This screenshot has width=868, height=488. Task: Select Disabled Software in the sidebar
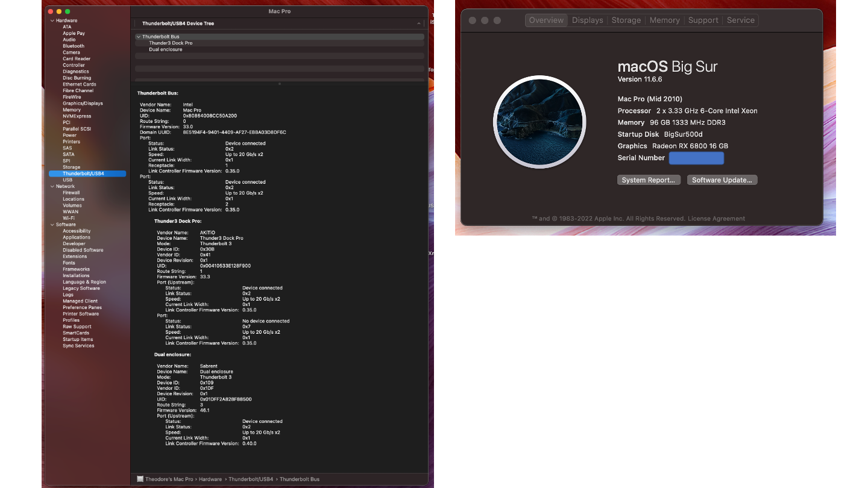[x=83, y=250]
